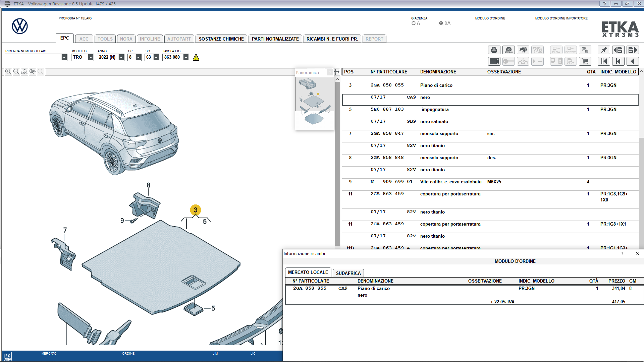Jump to first record with double-bar arrow

[604, 61]
